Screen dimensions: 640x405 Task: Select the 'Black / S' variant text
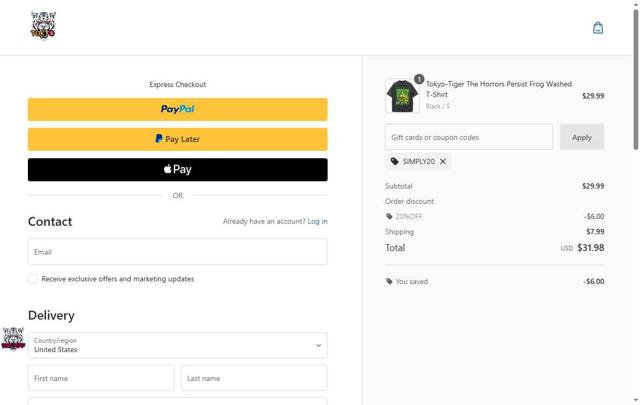coord(438,106)
